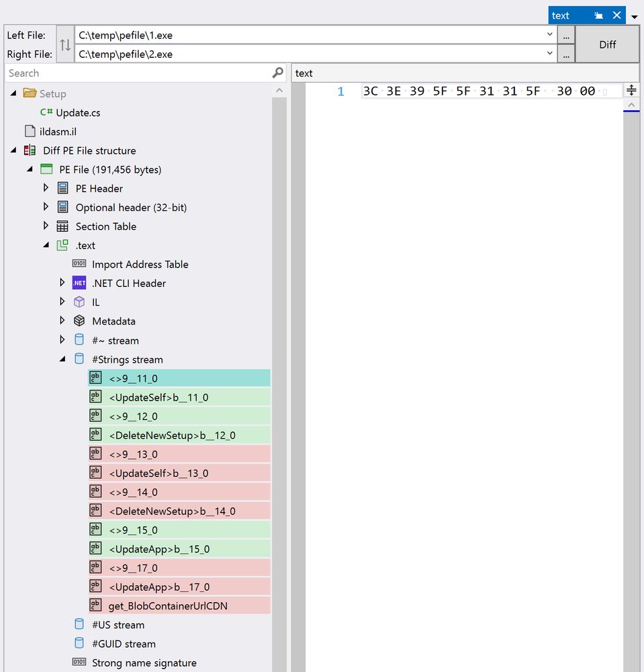Click the IL cube icon
This screenshot has height=672, width=644.
pos(79,302)
